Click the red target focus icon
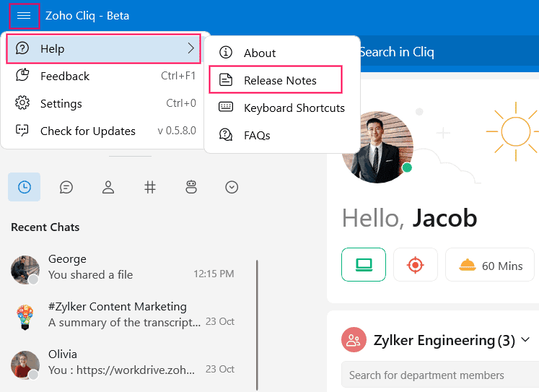The height and width of the screenshot is (392, 539). (415, 265)
